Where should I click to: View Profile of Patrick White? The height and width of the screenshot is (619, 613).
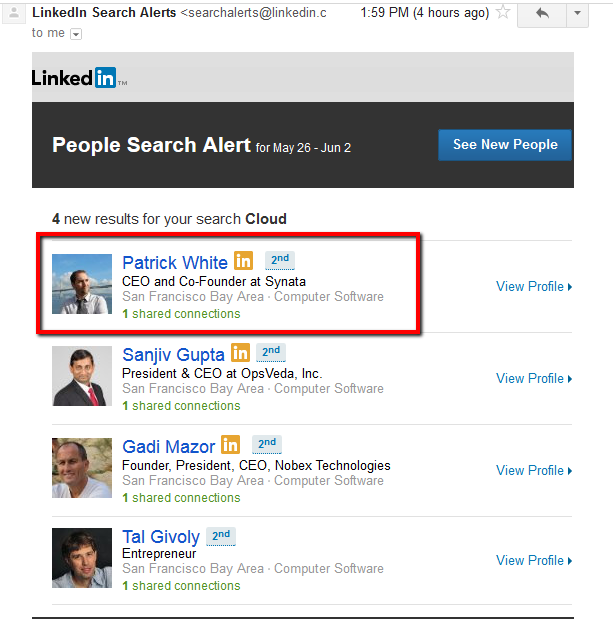534,287
